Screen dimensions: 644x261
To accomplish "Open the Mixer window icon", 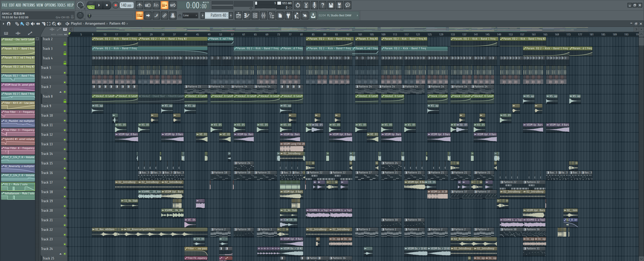I will [x=263, y=16].
